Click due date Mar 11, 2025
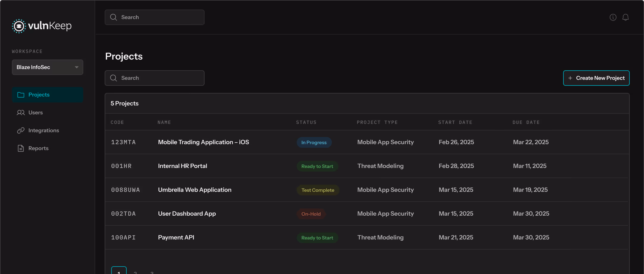The height and width of the screenshot is (274, 644). [530, 166]
